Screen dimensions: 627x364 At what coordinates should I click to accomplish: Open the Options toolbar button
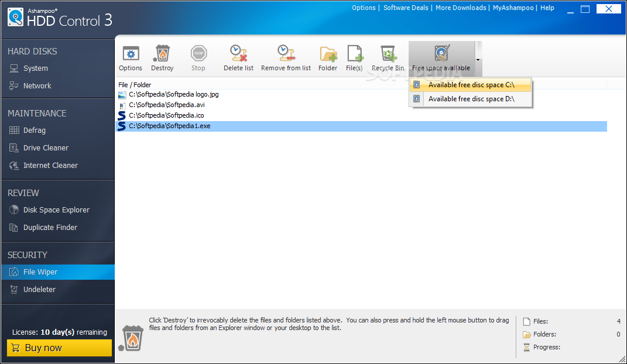click(x=131, y=59)
